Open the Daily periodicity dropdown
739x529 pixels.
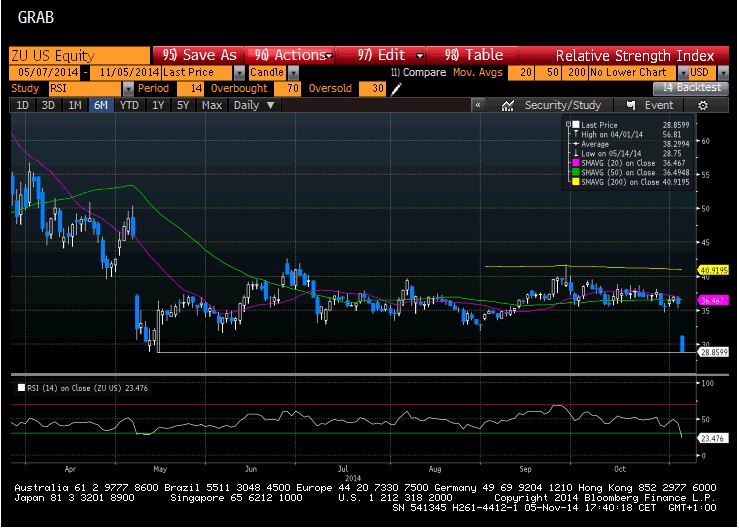[x=271, y=105]
